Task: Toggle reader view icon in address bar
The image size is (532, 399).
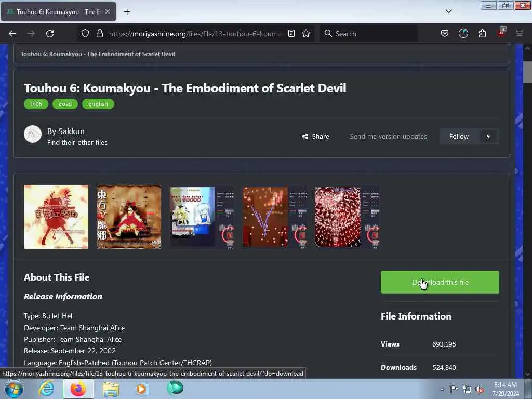Action: pyautogui.click(x=291, y=34)
